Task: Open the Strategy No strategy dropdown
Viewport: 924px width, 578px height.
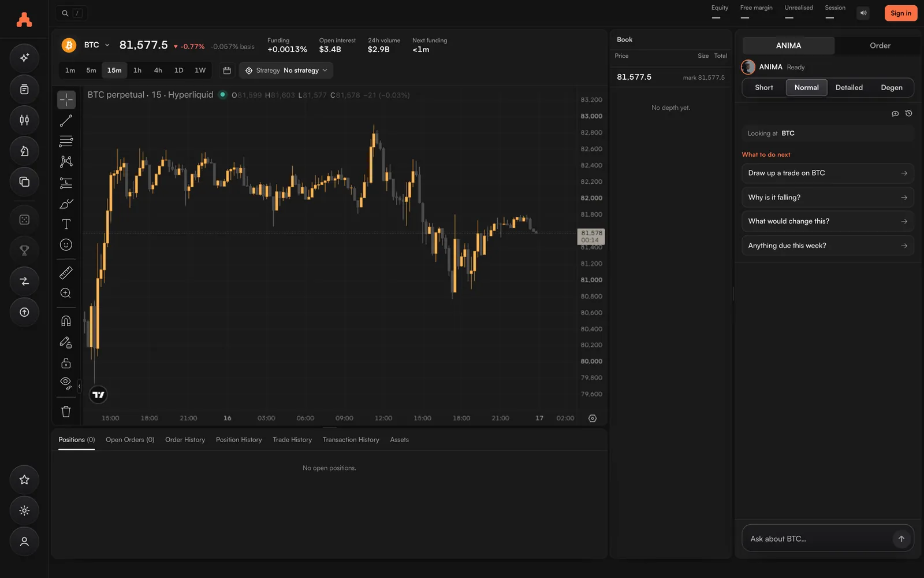Action: [x=286, y=71]
